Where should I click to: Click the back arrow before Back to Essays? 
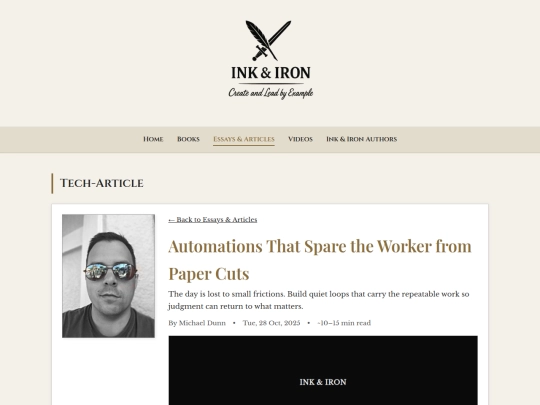pyautogui.click(x=172, y=220)
